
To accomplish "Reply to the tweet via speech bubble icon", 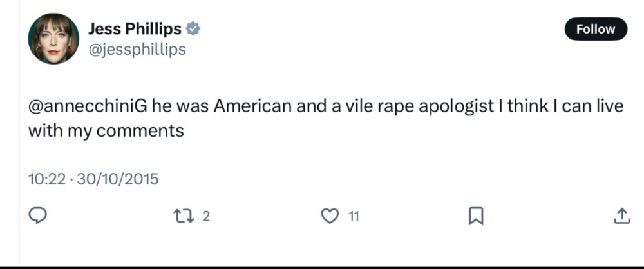I will [x=39, y=216].
